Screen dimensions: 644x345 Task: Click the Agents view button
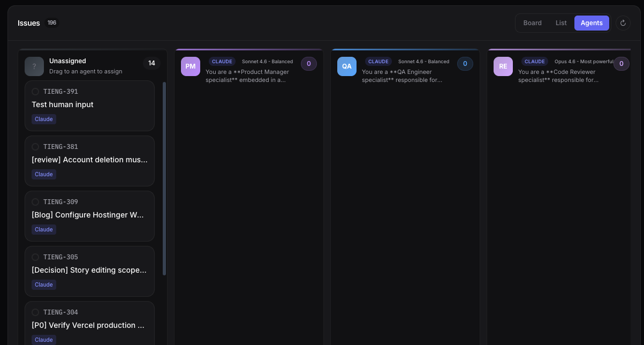tap(592, 23)
